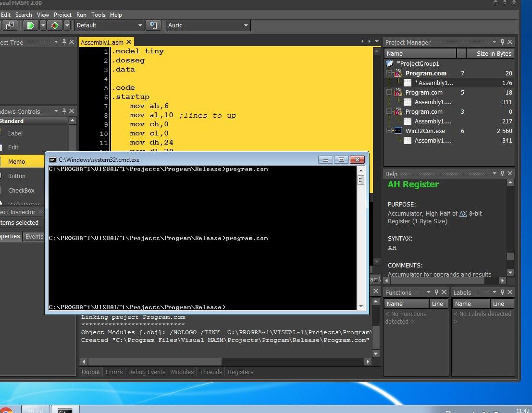Open the Run button dropdown arrow
532x413 pixels.
point(43,25)
